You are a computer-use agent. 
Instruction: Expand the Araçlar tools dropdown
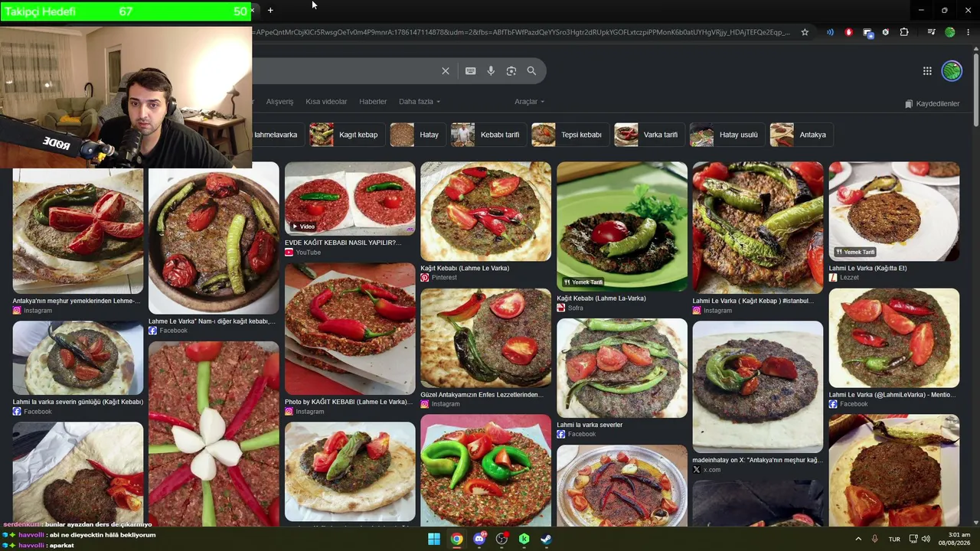click(x=530, y=102)
